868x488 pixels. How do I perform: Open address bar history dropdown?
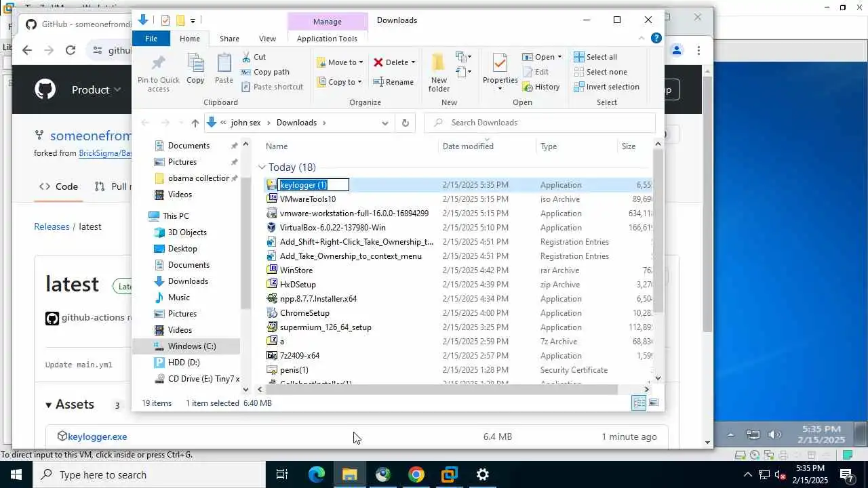tap(385, 123)
